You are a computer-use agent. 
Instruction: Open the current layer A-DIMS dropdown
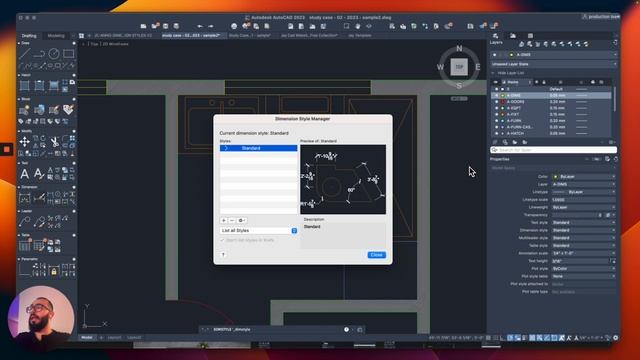click(554, 55)
